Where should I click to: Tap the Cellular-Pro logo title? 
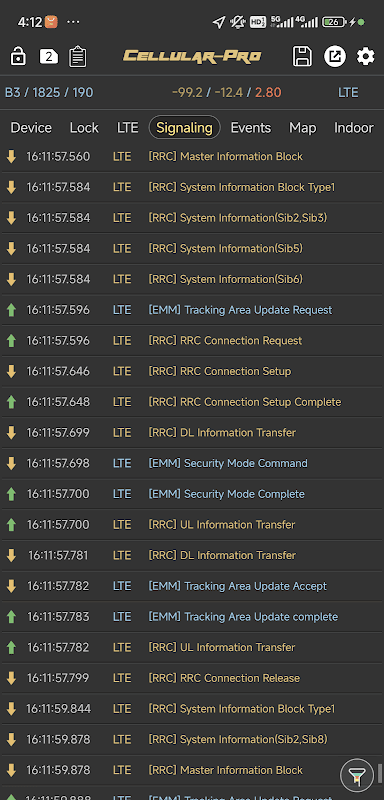point(192,56)
